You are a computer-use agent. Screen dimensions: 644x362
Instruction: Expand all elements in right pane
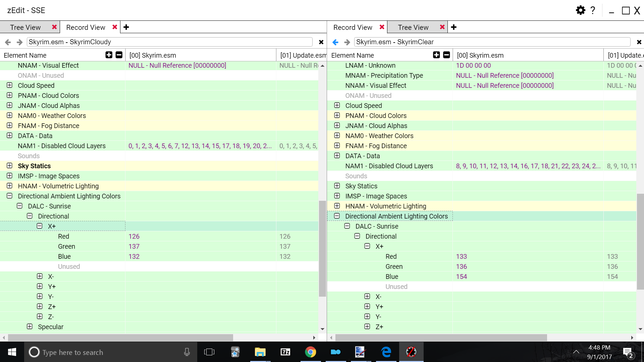click(x=436, y=55)
